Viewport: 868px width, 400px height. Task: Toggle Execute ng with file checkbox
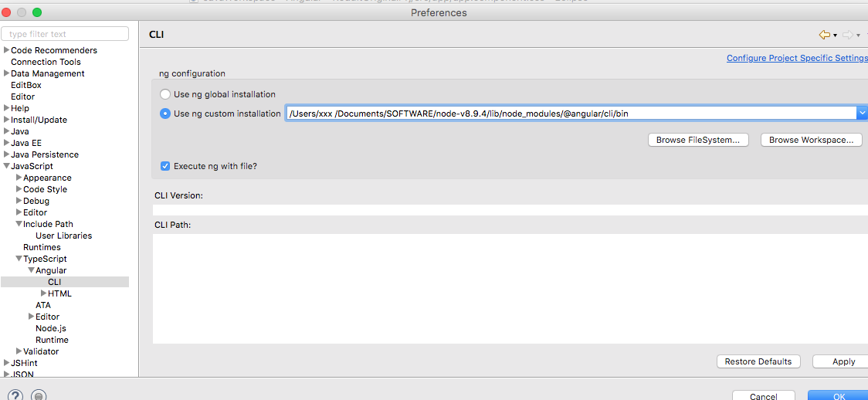(x=165, y=166)
